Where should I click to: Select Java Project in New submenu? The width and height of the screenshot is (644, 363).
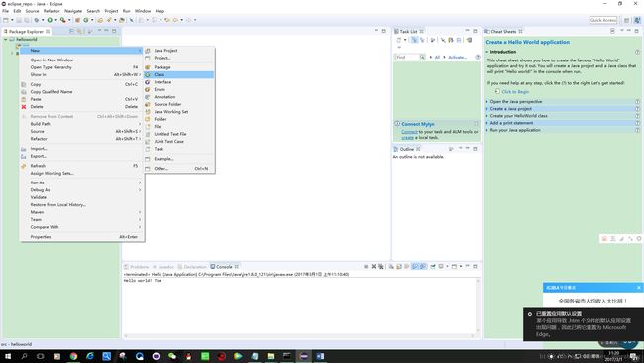179,51
